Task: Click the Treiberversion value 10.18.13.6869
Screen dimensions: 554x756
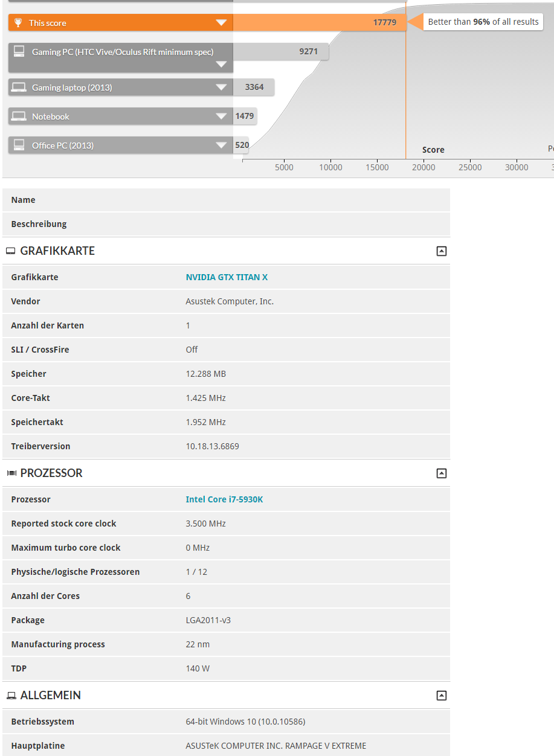Action: click(x=212, y=446)
